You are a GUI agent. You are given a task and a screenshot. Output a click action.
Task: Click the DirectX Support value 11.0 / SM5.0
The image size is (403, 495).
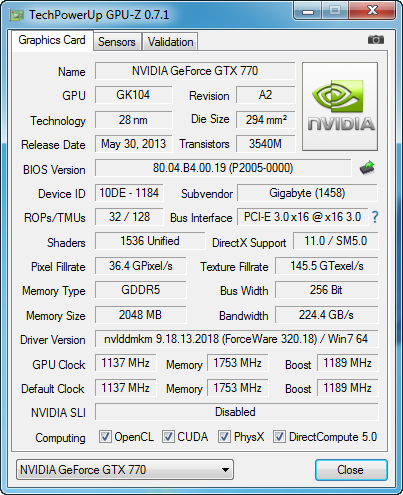[x=336, y=241]
